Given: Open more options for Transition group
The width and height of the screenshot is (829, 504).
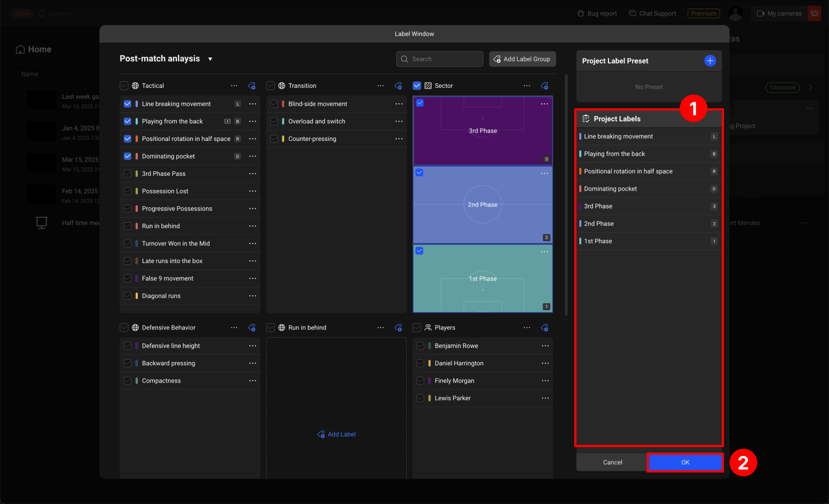Looking at the screenshot, I should (381, 86).
